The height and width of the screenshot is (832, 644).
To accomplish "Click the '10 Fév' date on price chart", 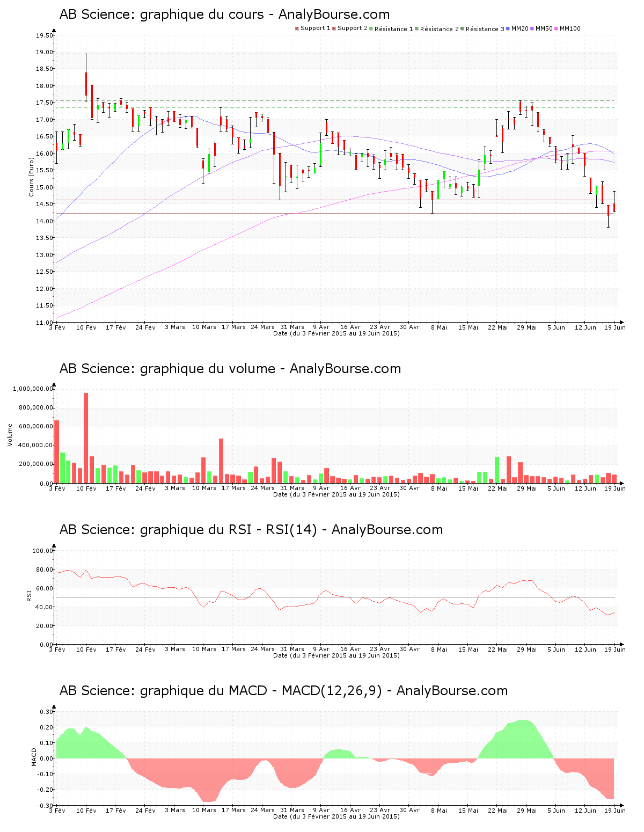I will pos(86,327).
